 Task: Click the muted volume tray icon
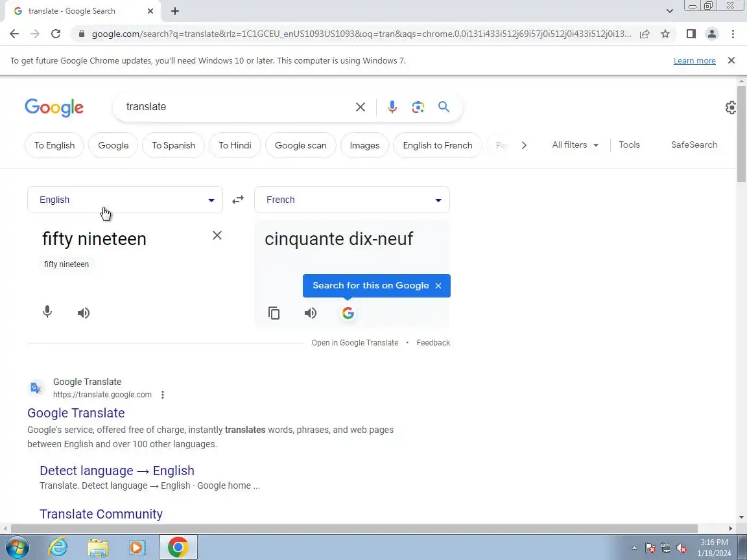(682, 548)
